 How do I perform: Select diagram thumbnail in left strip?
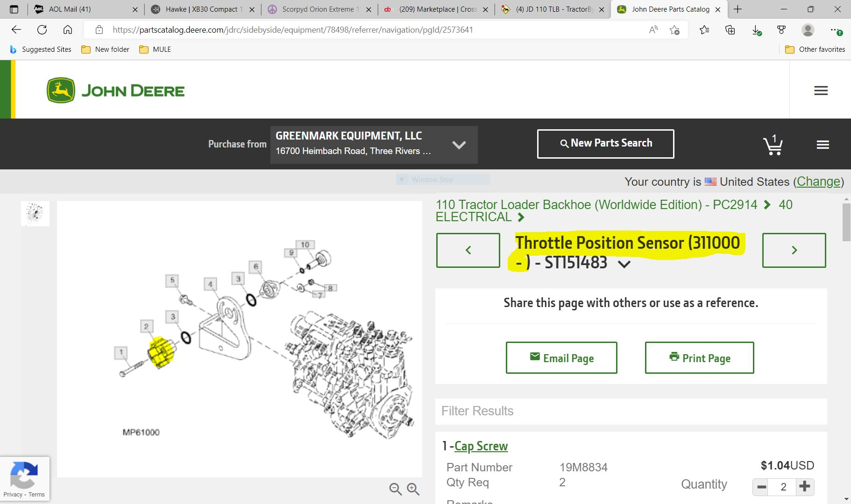click(x=35, y=214)
